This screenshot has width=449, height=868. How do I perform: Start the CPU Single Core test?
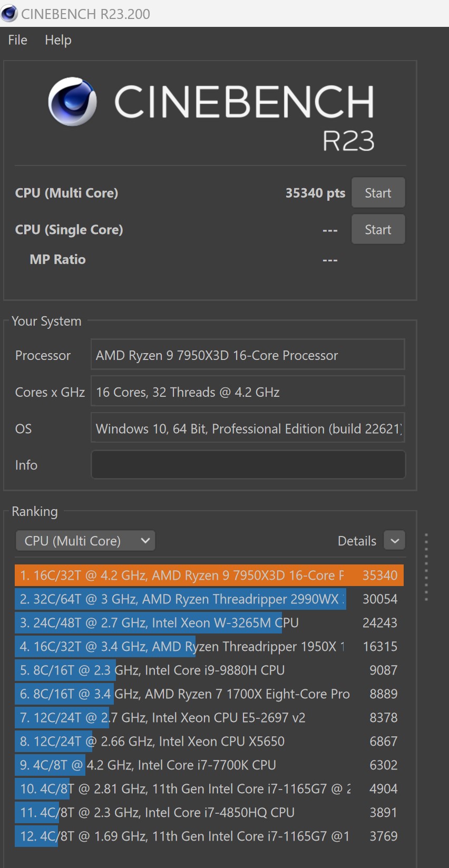coord(378,230)
